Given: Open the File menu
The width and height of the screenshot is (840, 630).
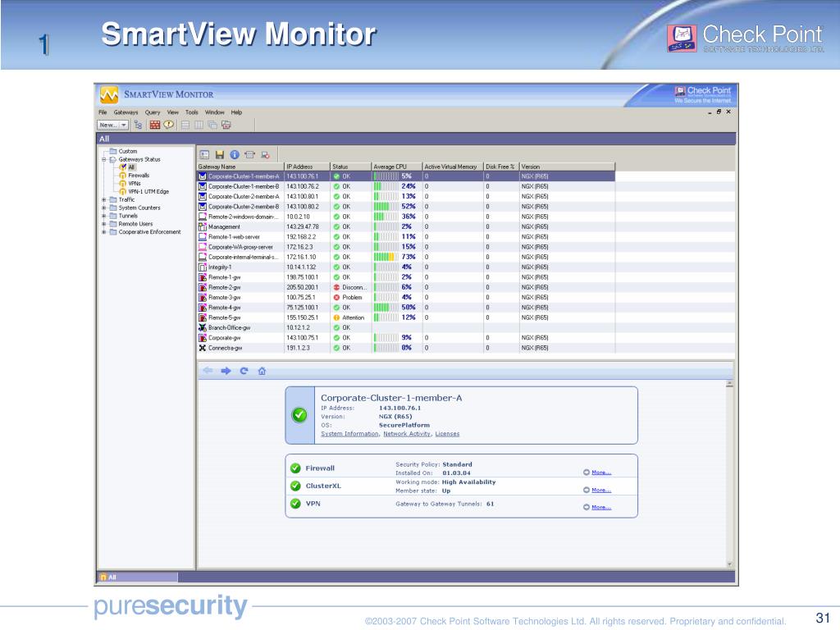Looking at the screenshot, I should (x=103, y=112).
